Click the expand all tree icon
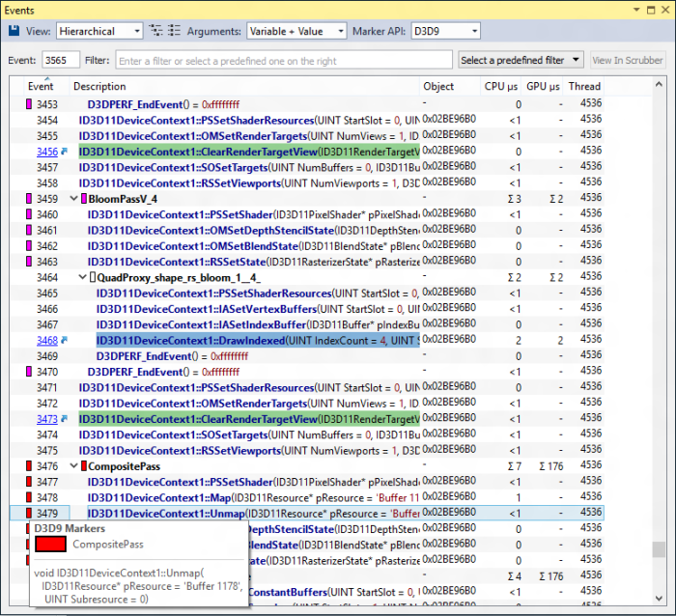Image resolution: width=676 pixels, height=616 pixels. [155, 31]
